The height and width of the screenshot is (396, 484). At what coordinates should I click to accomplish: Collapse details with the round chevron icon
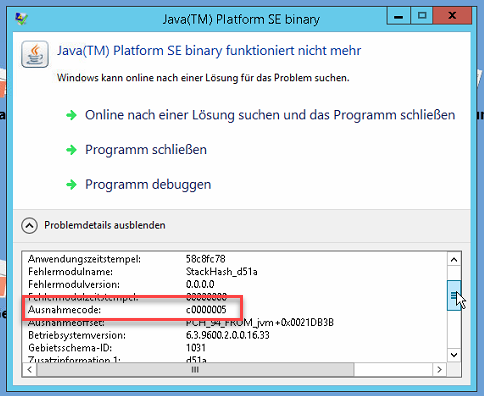pos(29,226)
